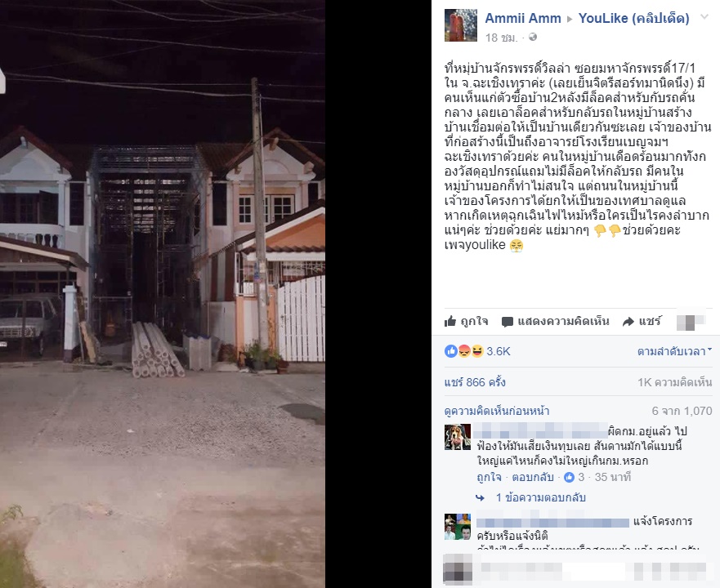720x588 pixels.
Task: Expand the ตามลำดับเวลา comment sorting dropdown
Action: [674, 352]
